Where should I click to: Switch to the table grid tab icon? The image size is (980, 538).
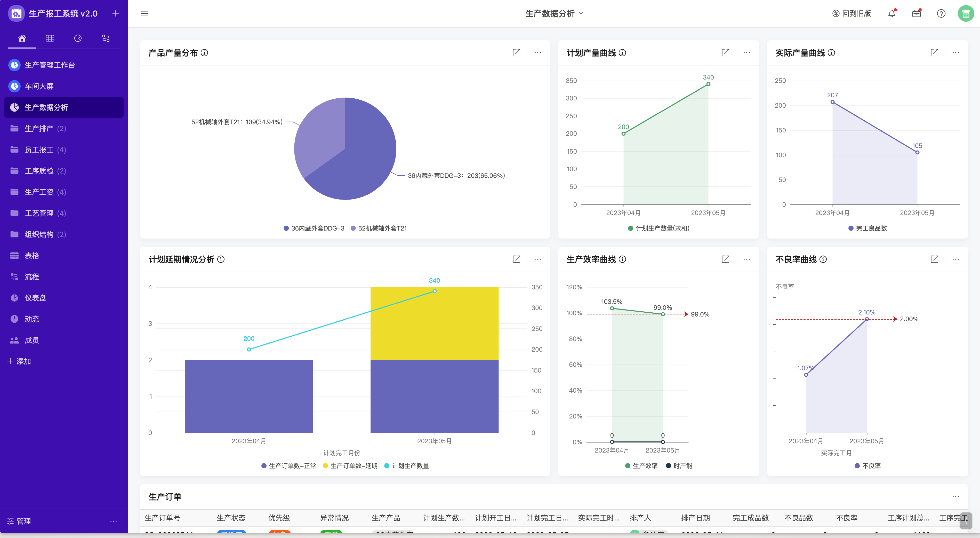[50, 38]
